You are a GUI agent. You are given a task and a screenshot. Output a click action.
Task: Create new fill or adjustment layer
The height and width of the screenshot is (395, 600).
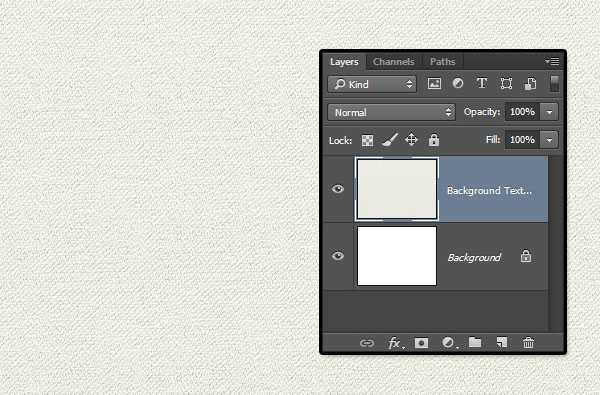(x=449, y=343)
